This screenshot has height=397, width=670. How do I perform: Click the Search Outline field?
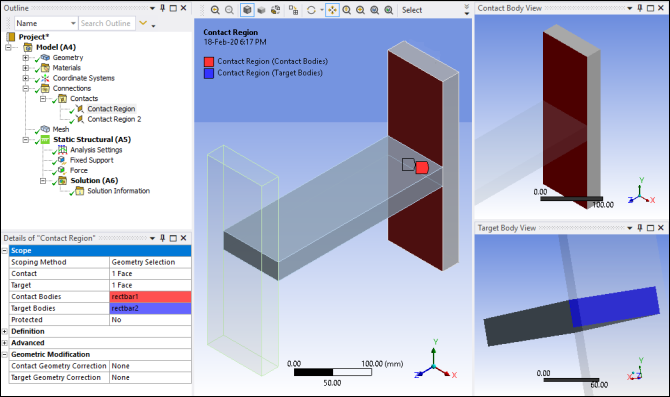click(107, 24)
